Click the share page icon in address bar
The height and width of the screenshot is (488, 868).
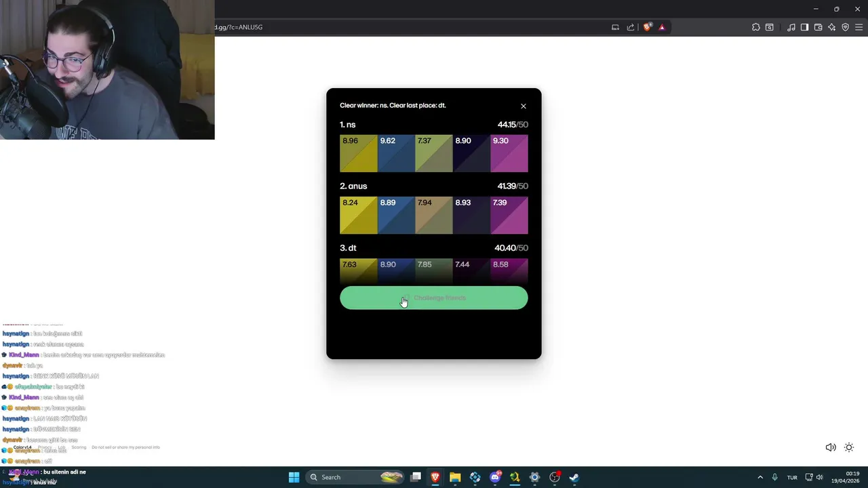(631, 27)
